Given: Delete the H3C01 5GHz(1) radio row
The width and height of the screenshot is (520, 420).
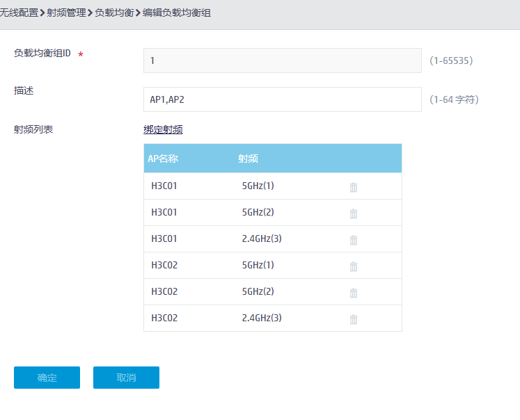Looking at the screenshot, I should [353, 187].
